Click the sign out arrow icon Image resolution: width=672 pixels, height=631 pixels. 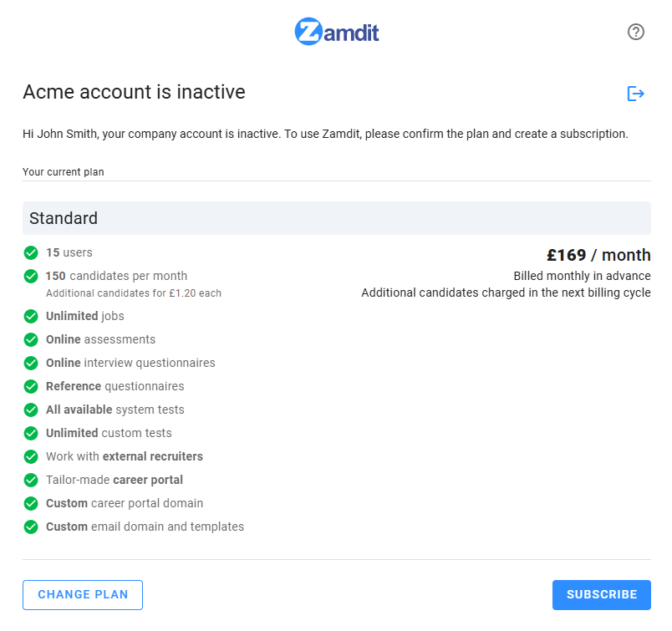pos(636,93)
